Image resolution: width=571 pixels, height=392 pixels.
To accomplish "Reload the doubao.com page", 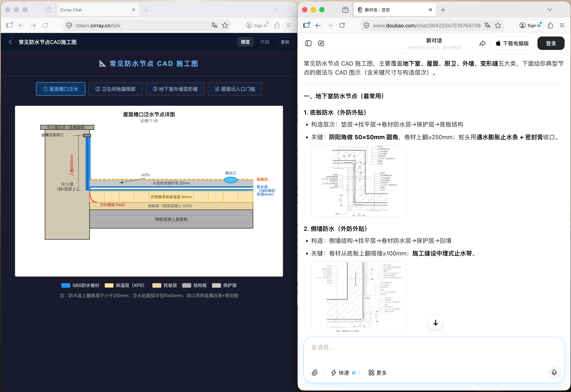I will click(x=342, y=25).
